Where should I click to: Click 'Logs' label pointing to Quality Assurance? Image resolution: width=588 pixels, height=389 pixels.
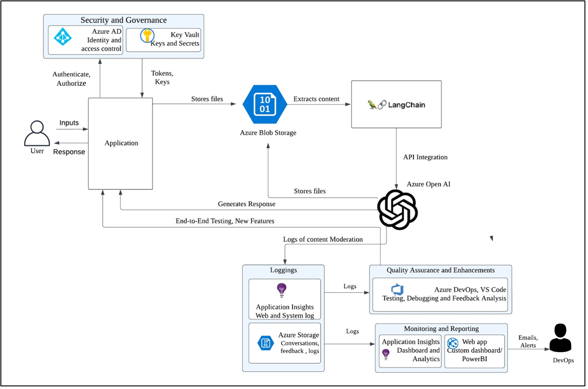(350, 286)
